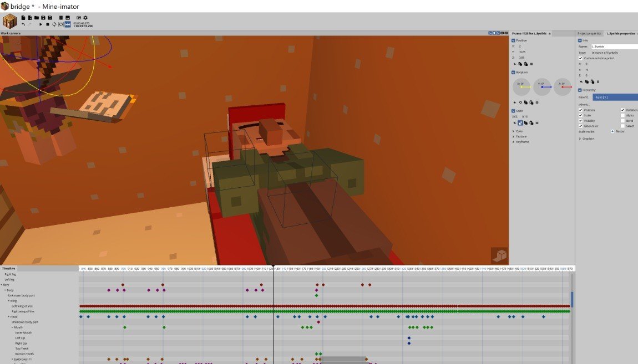Collapse the Hierarchy section
The width and height of the screenshot is (638, 364).
[580, 90]
